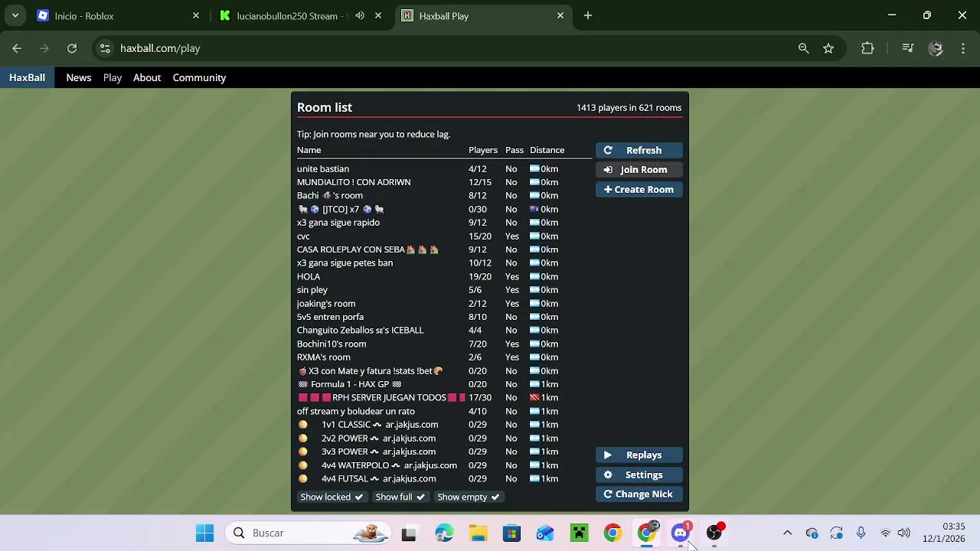Open the Windows Start menu

204,533
